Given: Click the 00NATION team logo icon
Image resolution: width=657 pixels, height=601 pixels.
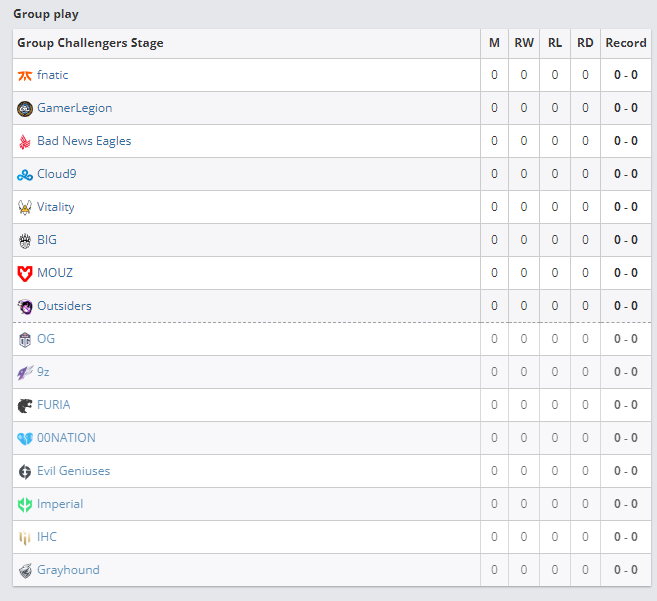Looking at the screenshot, I should pos(25,438).
